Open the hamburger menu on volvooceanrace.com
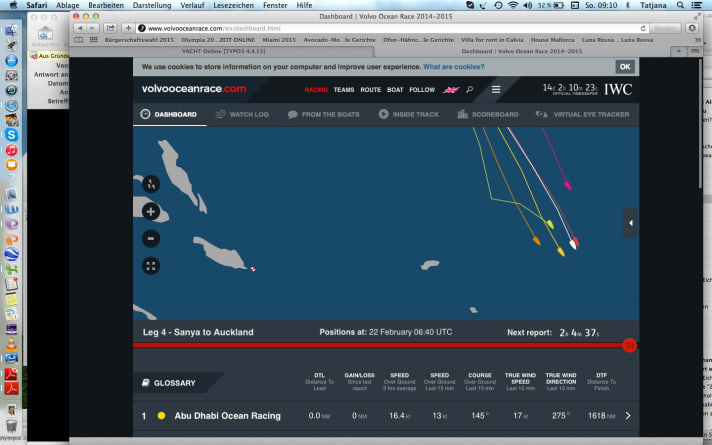This screenshot has width=712, height=445. click(496, 89)
